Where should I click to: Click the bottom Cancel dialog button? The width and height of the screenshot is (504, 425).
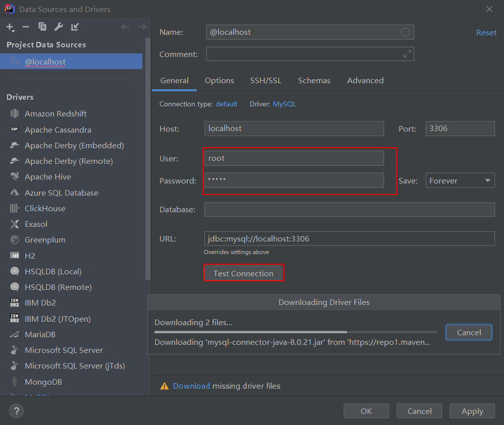(419, 411)
